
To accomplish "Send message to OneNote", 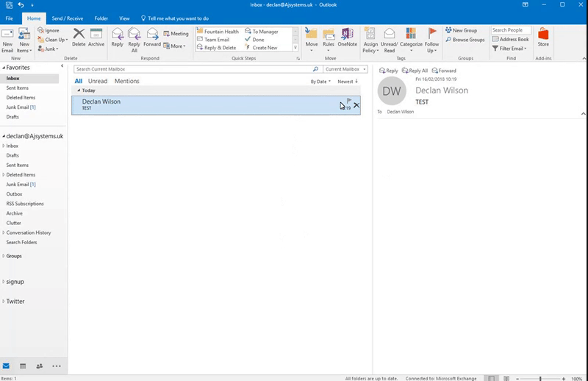I will (x=347, y=38).
